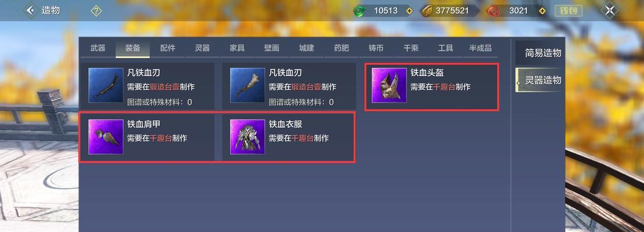Switch to the 配件 tab
This screenshot has width=644, height=232.
(x=168, y=48)
